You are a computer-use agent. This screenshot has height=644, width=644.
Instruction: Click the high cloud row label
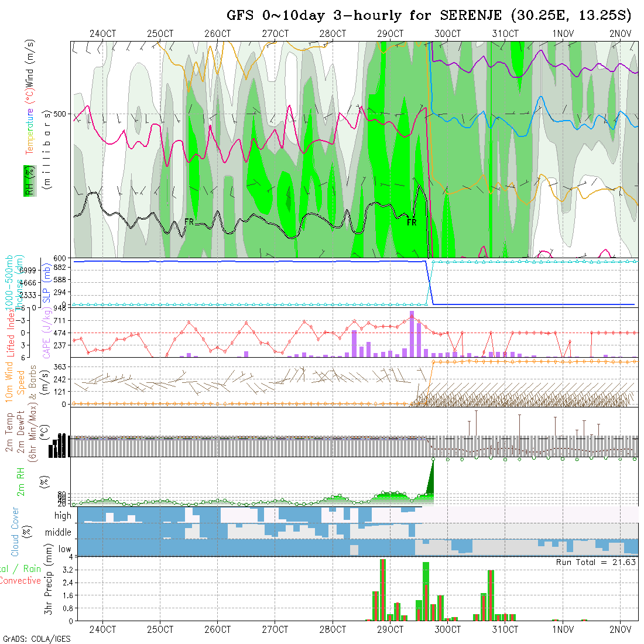[63, 515]
